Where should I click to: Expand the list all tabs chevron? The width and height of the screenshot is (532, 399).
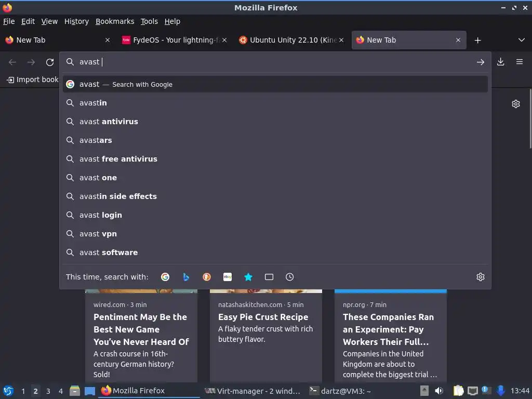click(522, 40)
